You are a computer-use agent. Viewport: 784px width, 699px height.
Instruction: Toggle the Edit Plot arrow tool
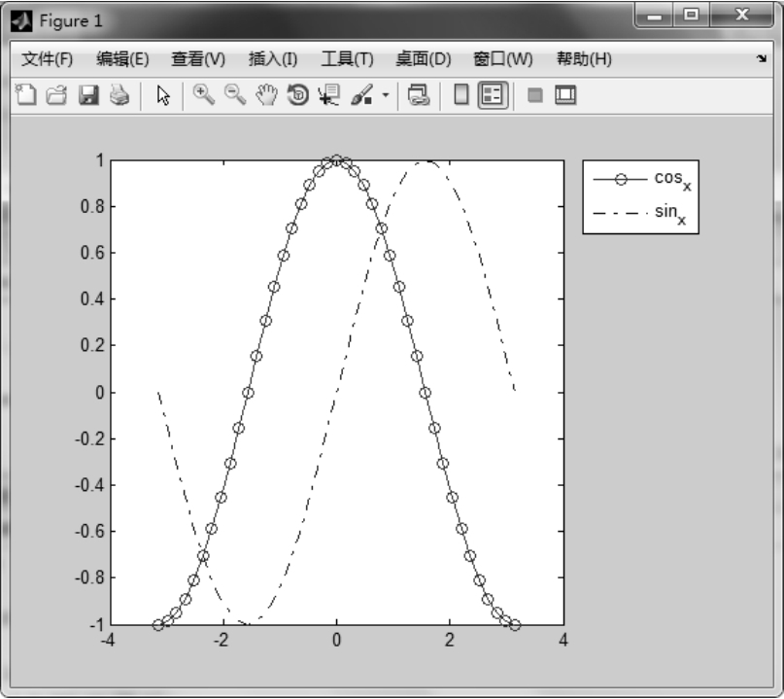click(x=163, y=95)
